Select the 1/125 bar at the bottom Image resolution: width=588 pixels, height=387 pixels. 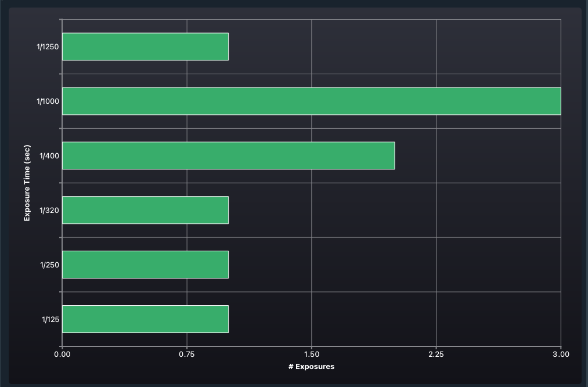pyautogui.click(x=145, y=319)
